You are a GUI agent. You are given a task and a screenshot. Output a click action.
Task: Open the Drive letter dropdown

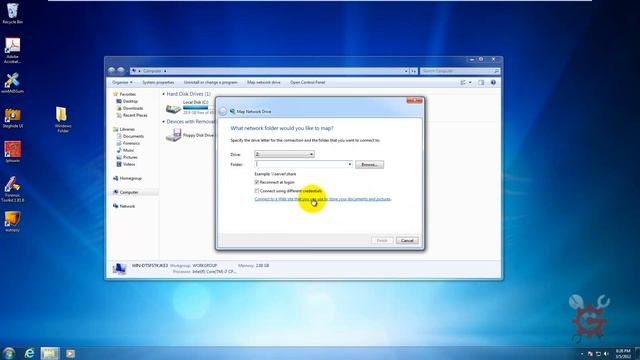284,154
